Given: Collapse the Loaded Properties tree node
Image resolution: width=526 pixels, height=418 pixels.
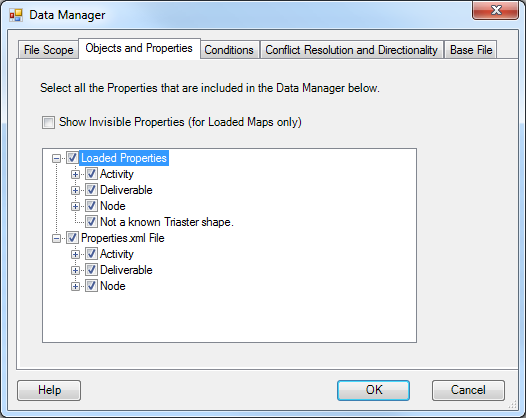Looking at the screenshot, I should pyautogui.click(x=57, y=158).
